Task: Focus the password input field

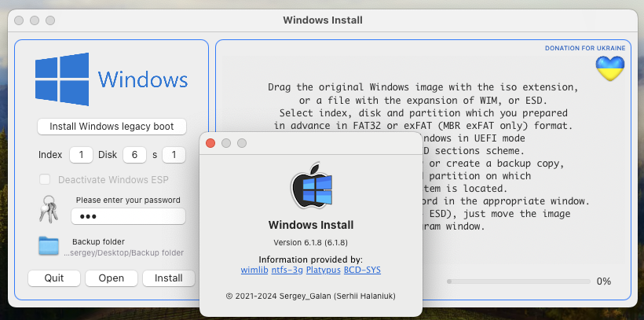Action: (x=128, y=216)
